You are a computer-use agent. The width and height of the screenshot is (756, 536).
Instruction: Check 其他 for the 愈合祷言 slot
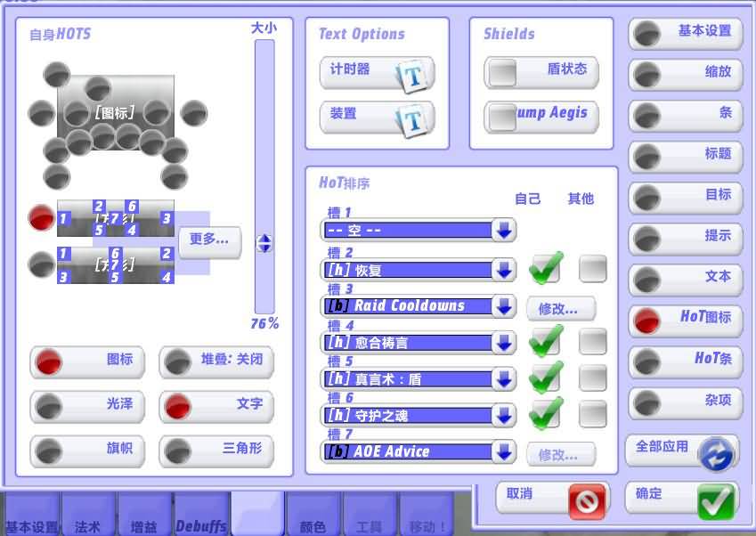point(593,341)
